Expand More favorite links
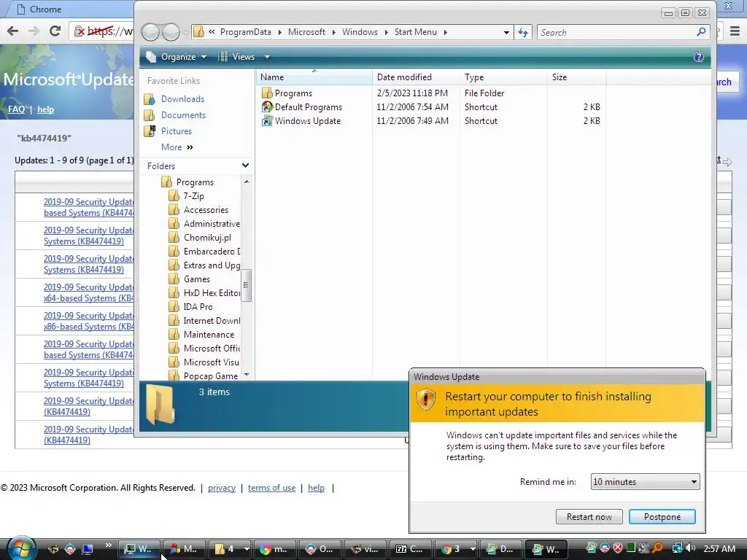Screen dimensions: 747x560 click(177, 147)
